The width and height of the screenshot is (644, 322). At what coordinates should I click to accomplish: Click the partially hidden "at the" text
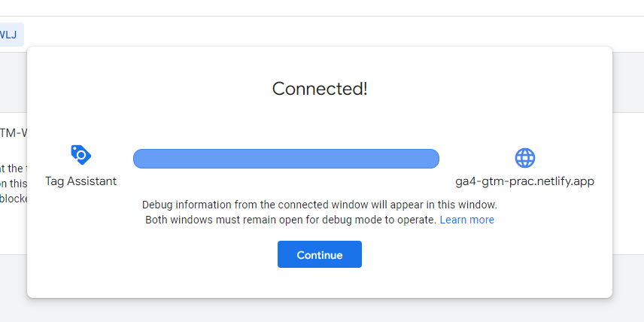pyautogui.click(x=12, y=169)
